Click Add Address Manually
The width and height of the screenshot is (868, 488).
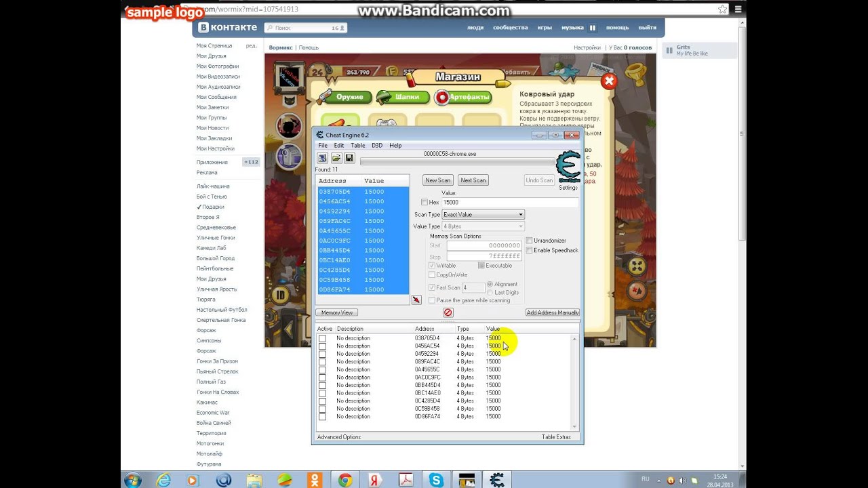552,312
